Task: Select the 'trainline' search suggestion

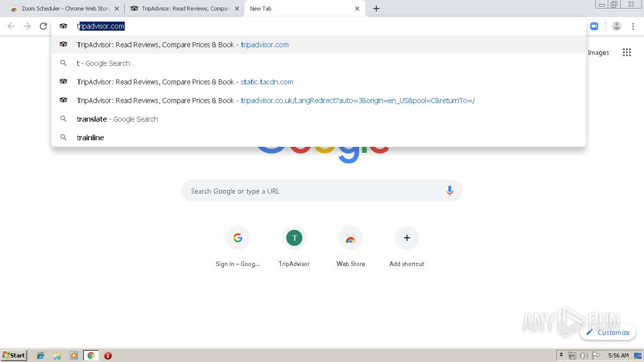Action: pos(319,138)
